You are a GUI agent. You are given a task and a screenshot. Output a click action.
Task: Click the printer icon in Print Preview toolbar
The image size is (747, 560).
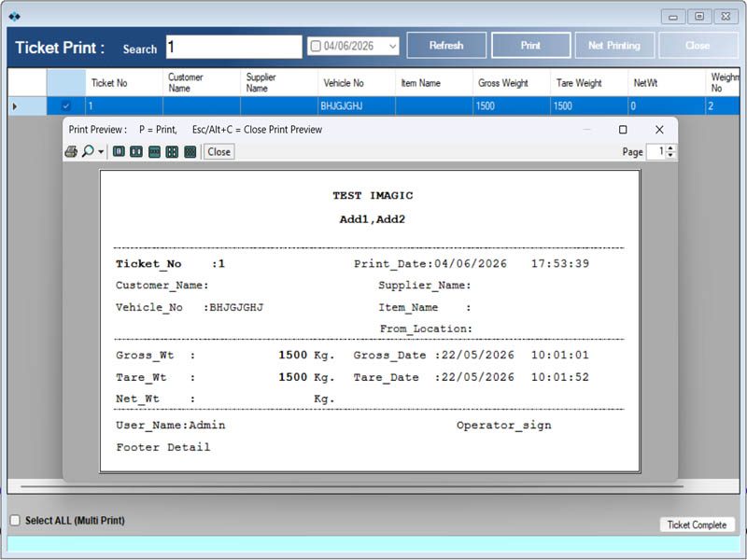tap(71, 152)
